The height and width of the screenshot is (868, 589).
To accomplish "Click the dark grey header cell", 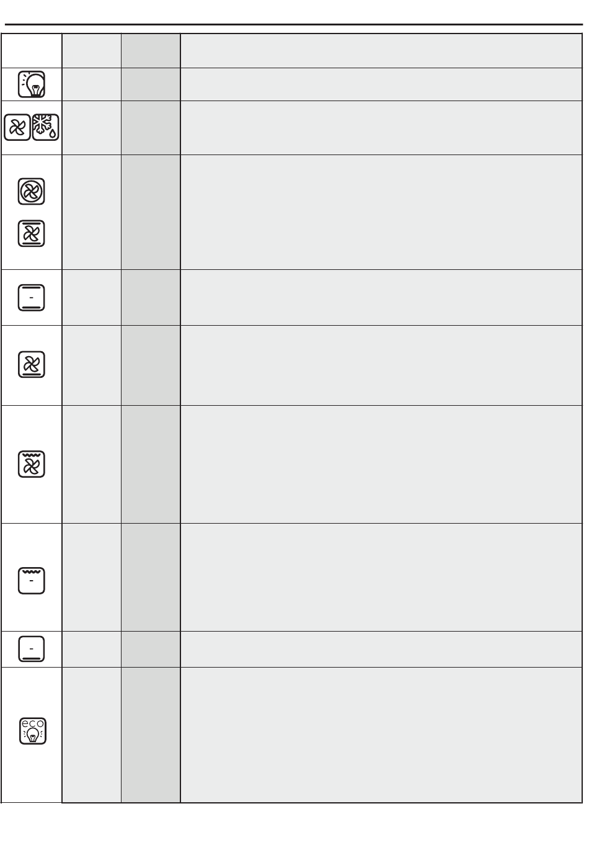I will (151, 50).
